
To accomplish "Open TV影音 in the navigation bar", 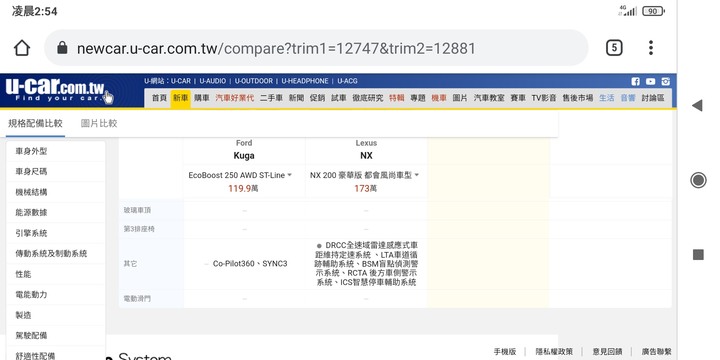I will pyautogui.click(x=544, y=98).
